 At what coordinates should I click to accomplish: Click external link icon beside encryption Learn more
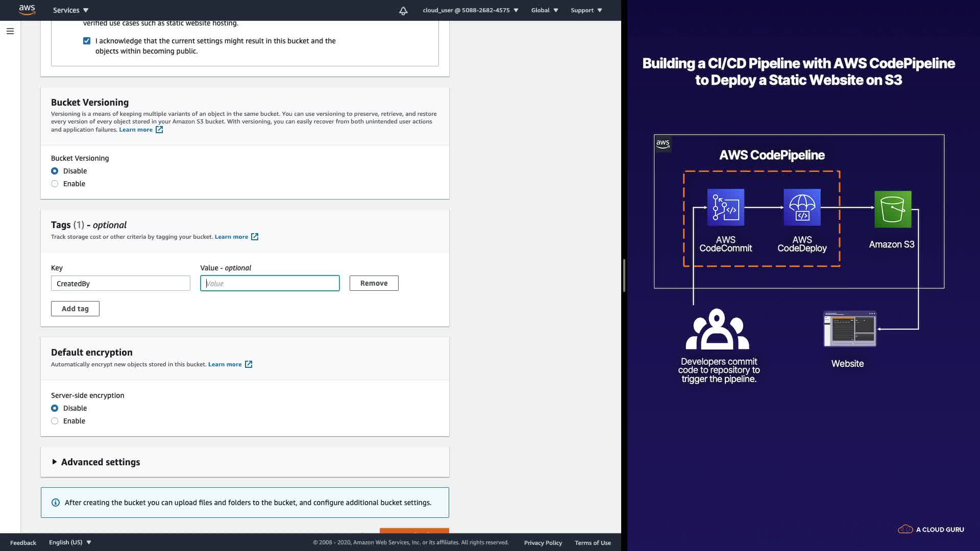[249, 364]
